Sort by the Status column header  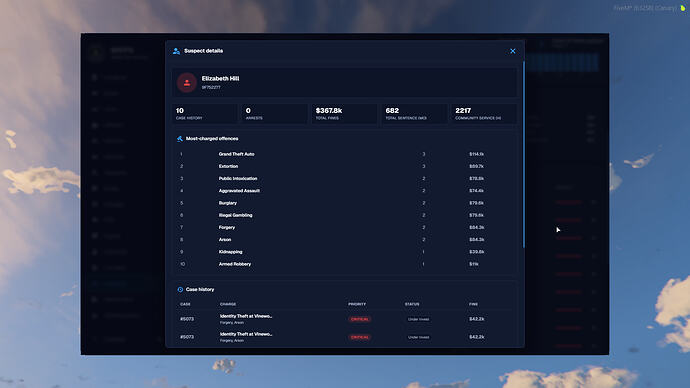[x=412, y=304]
